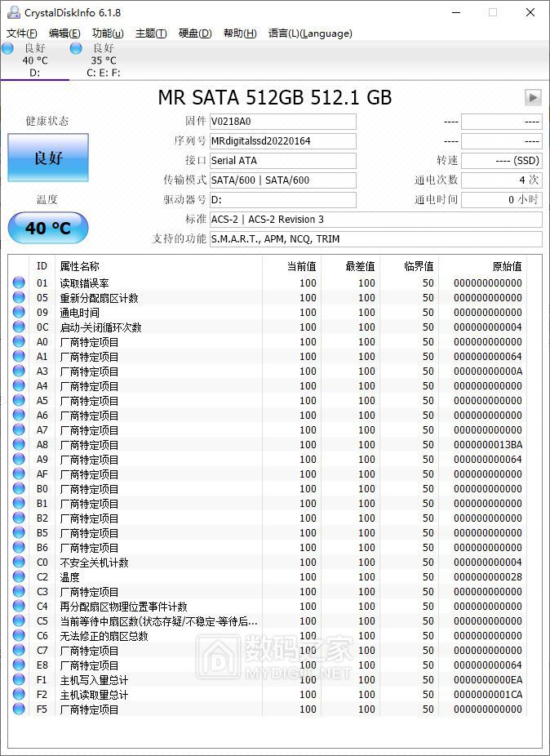The image size is (550, 756).
Task: Select the 读取错误率 attribute row
Action: (268, 282)
